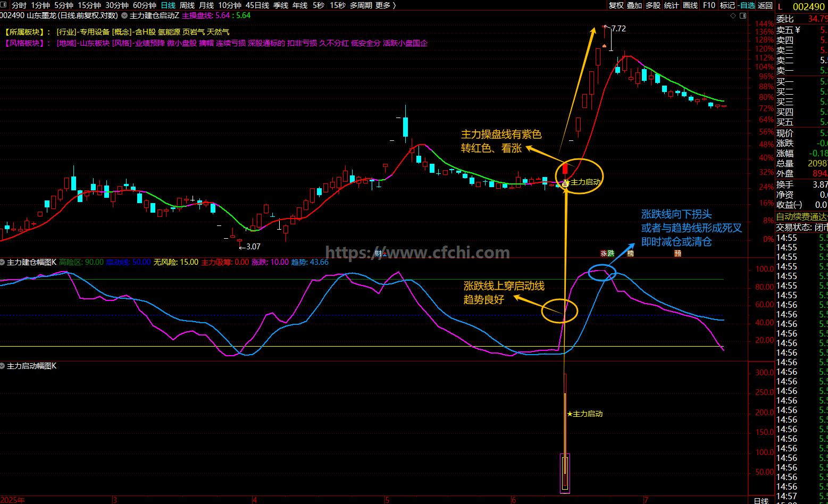Screen dimensions: 828x504
Task: Click the L flag beside stock code
Action: coord(780,7)
